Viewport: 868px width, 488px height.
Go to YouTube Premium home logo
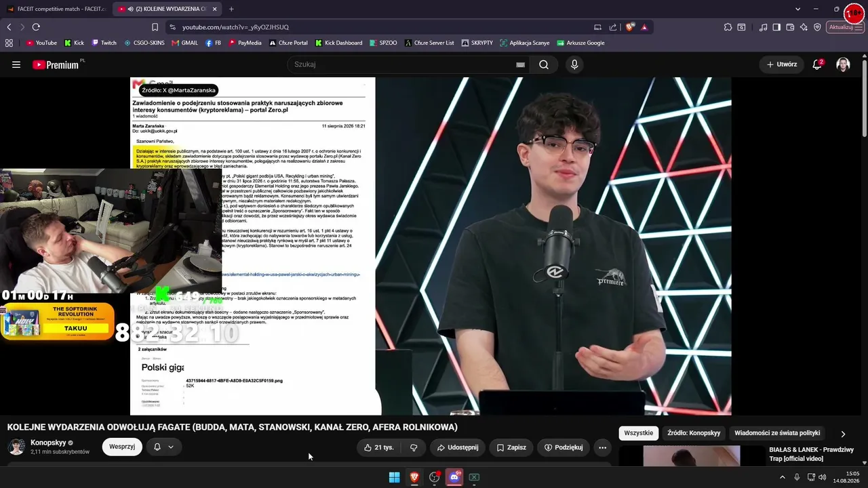56,64
